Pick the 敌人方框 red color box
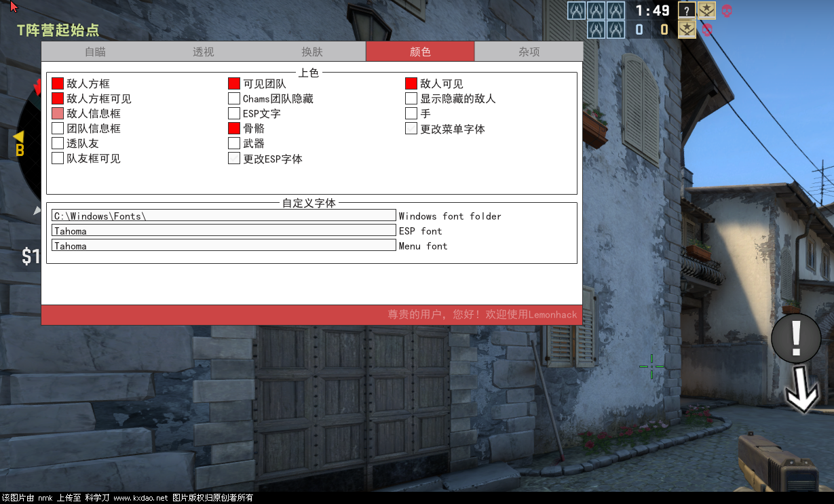The image size is (834, 504). pyautogui.click(x=58, y=83)
